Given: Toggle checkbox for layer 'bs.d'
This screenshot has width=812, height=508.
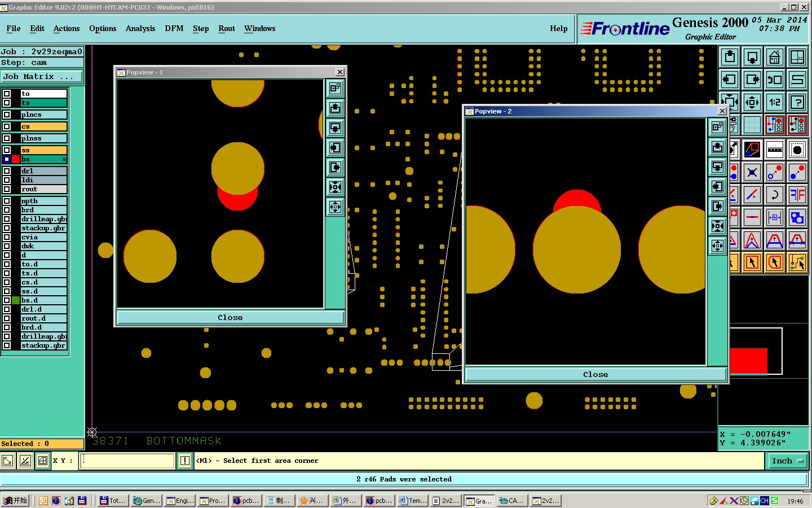Looking at the screenshot, I should 7,300.
